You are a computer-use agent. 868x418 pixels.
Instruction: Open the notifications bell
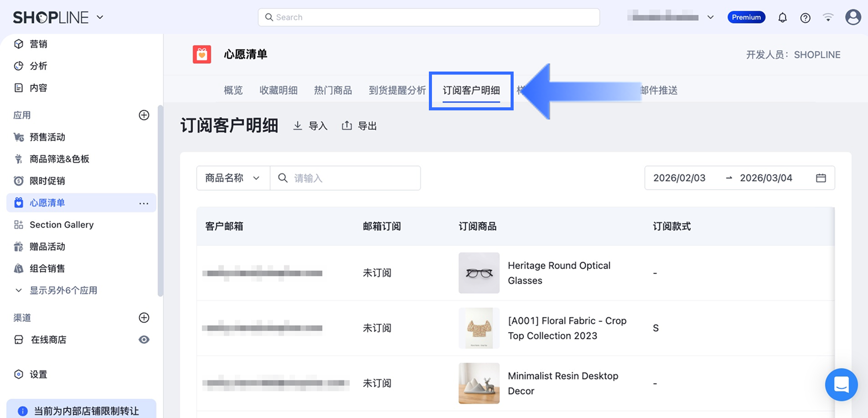[x=782, y=18]
